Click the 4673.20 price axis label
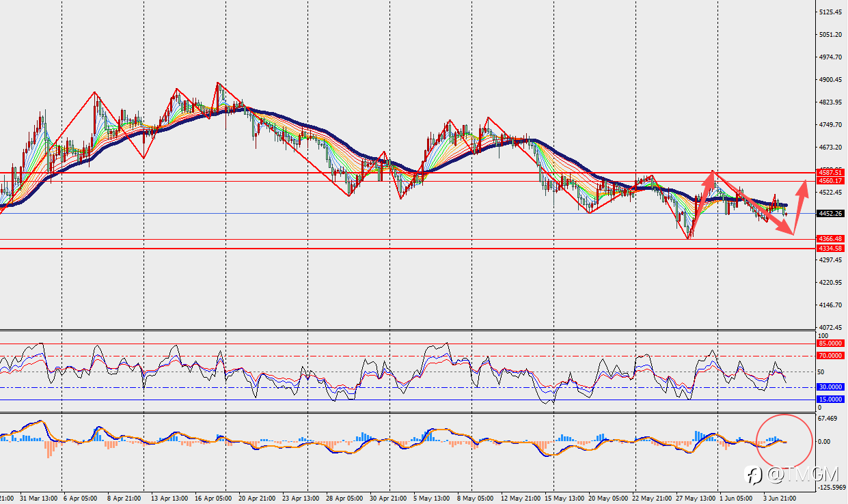The width and height of the screenshot is (848, 504). 831,148
